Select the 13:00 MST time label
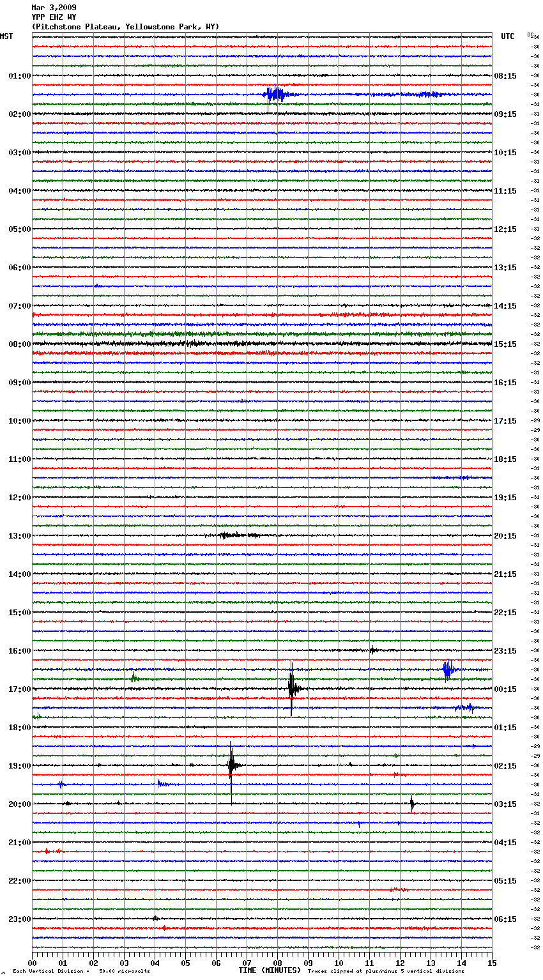The height and width of the screenshot is (980, 543). [20, 536]
